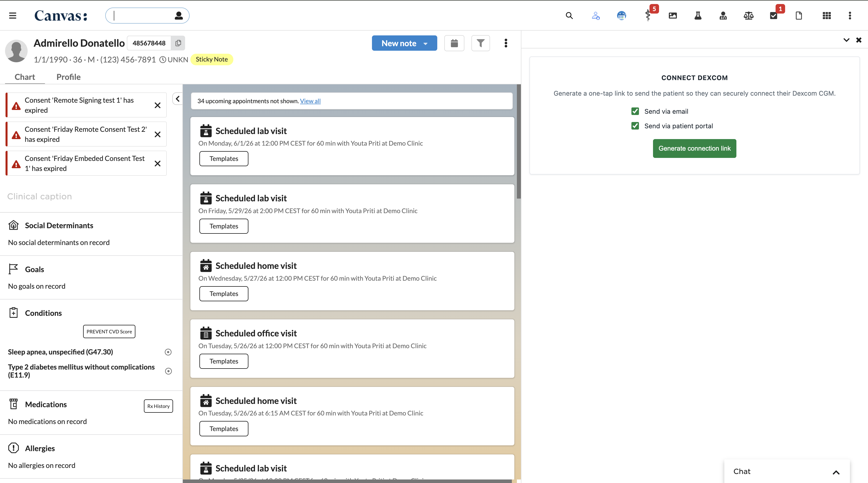Open the New note dropdown
The width and height of the screenshot is (868, 483).
(404, 43)
